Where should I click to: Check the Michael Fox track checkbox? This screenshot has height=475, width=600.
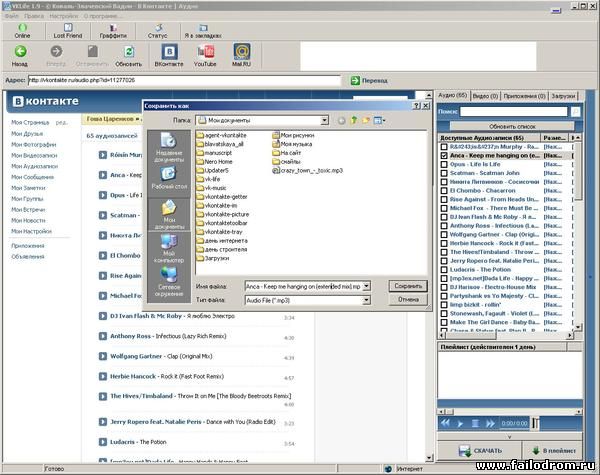coord(444,208)
